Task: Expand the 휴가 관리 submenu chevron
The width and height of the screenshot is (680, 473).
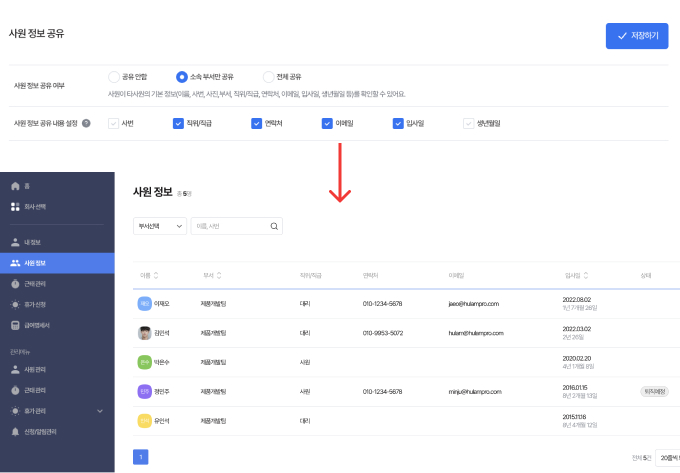Action: point(100,411)
